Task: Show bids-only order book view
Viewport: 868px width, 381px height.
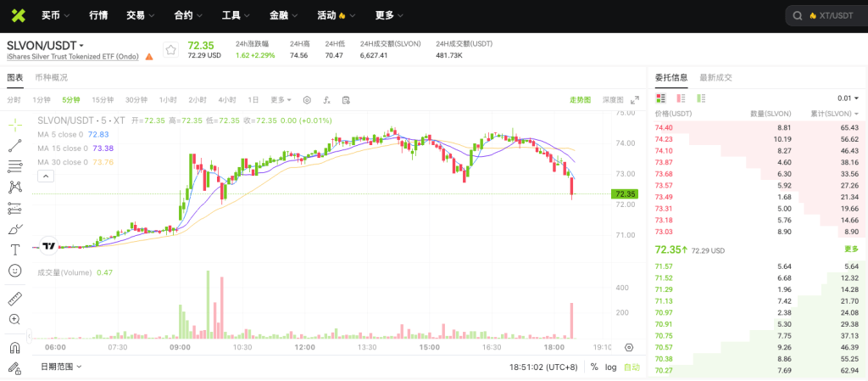Action: click(x=701, y=98)
